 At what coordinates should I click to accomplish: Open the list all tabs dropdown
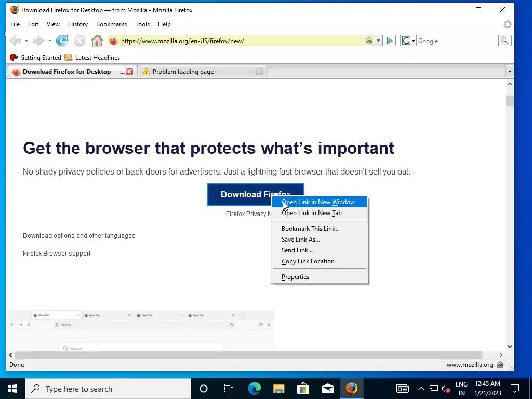pos(509,72)
